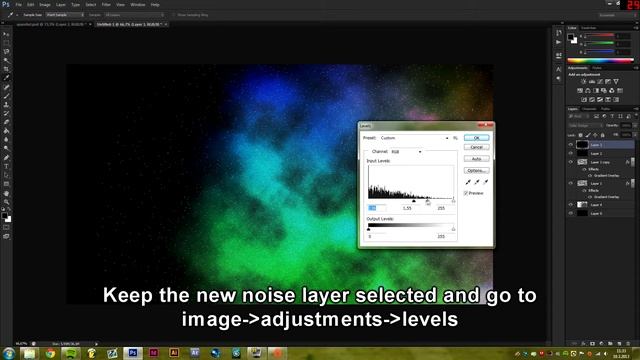Hide Layer 2 with its eye icon
640x360 pixels.
[x=571, y=153]
